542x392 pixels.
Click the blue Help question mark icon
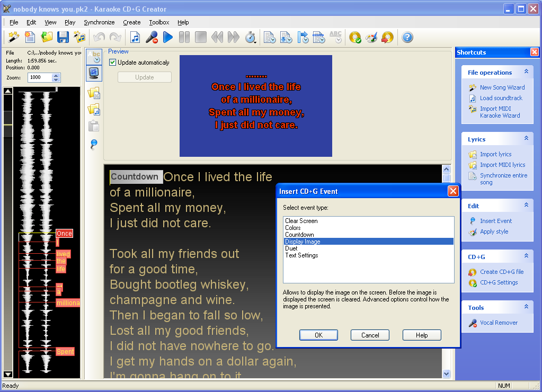407,37
